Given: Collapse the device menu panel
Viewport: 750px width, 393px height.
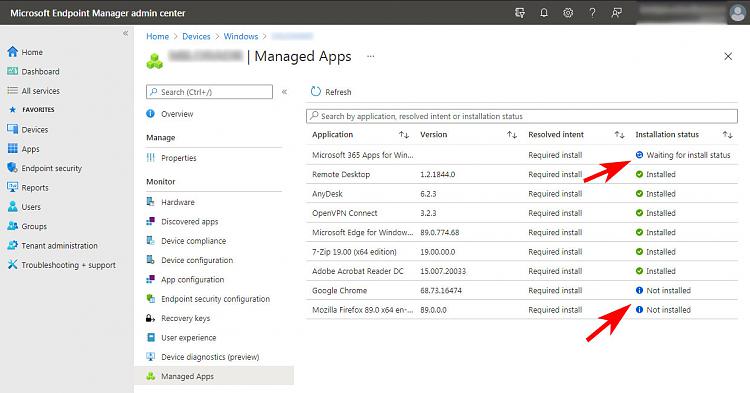Looking at the screenshot, I should tap(284, 92).
